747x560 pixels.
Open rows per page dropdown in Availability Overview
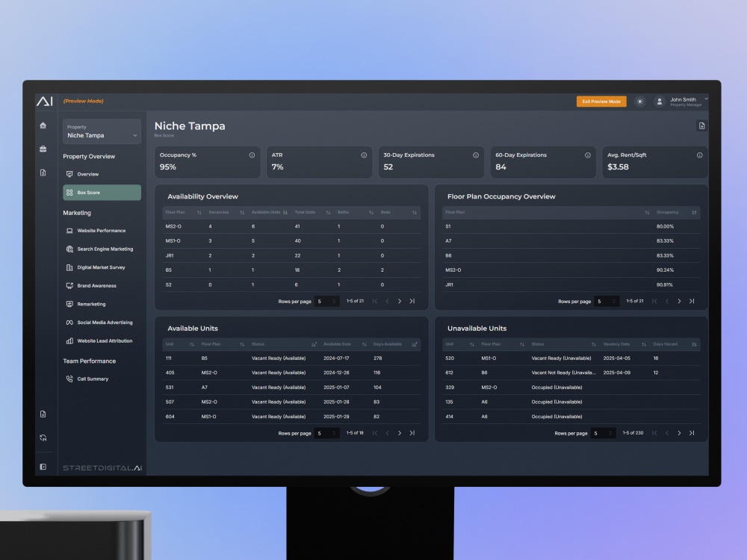tap(327, 302)
